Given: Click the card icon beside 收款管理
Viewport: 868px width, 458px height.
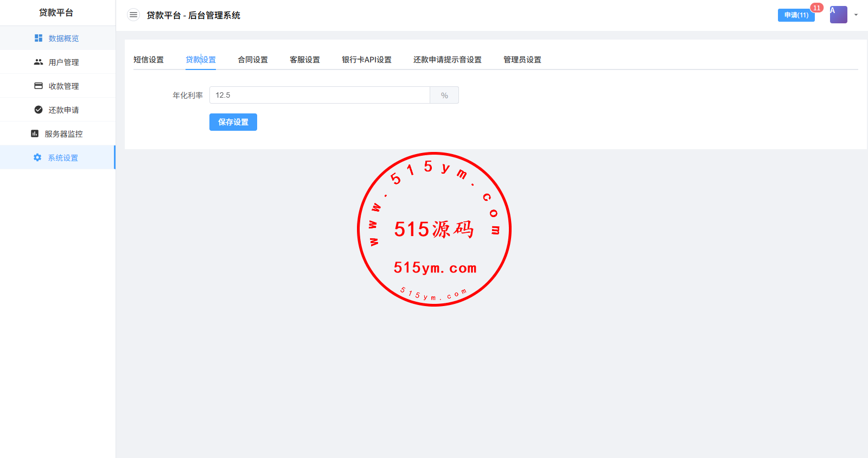Looking at the screenshot, I should [x=39, y=86].
